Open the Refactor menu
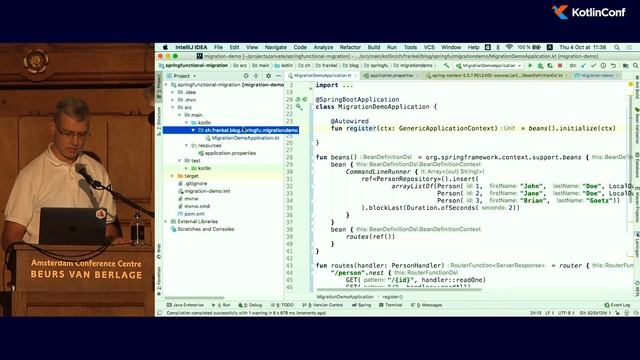Viewport: 640px width, 360px height. tap(350, 47)
